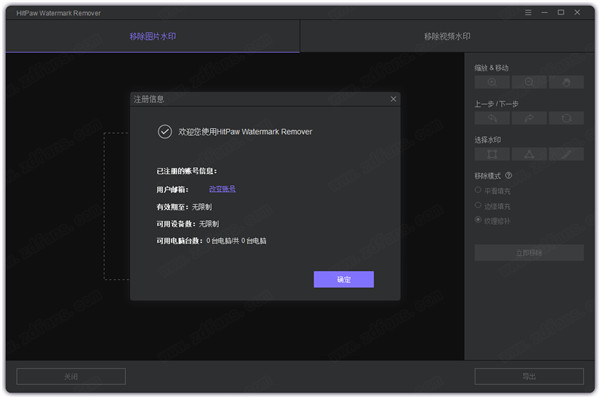Viewport: 600px width, 398px height.
Task: Click the 用户邮箱 label
Action: tap(172, 189)
